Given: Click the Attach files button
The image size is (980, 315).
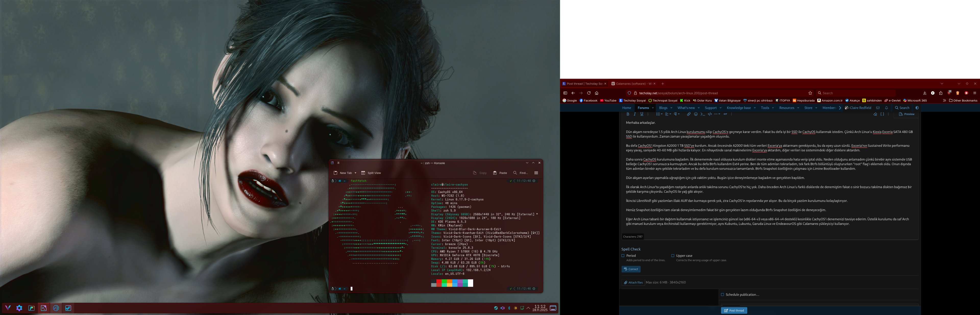Looking at the screenshot, I should pos(633,283).
